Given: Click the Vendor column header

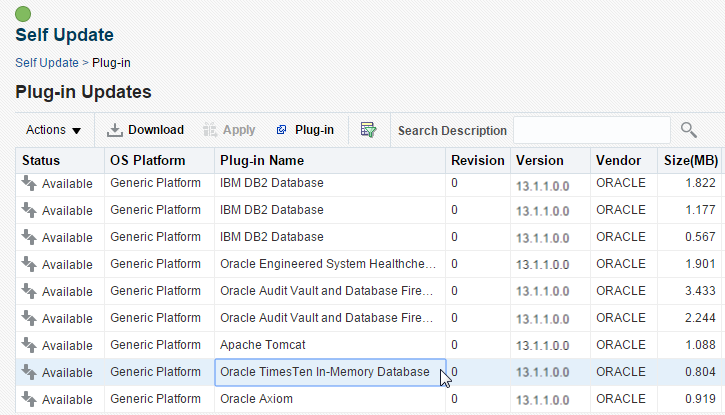Looking at the screenshot, I should click(618, 160).
